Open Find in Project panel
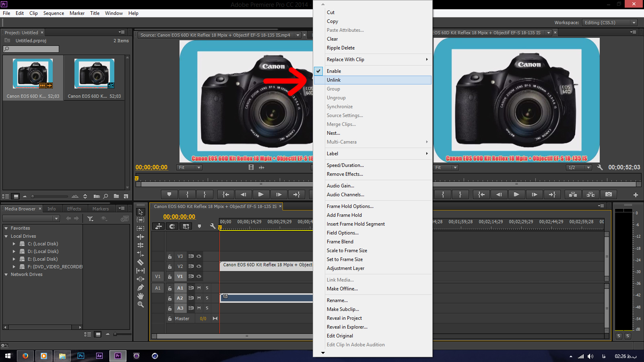 (106, 196)
